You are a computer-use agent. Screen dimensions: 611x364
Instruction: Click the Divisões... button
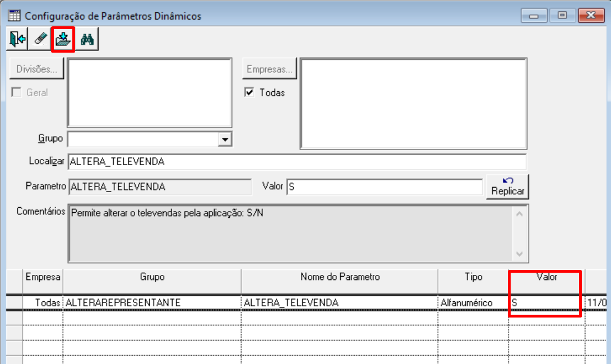click(x=36, y=69)
